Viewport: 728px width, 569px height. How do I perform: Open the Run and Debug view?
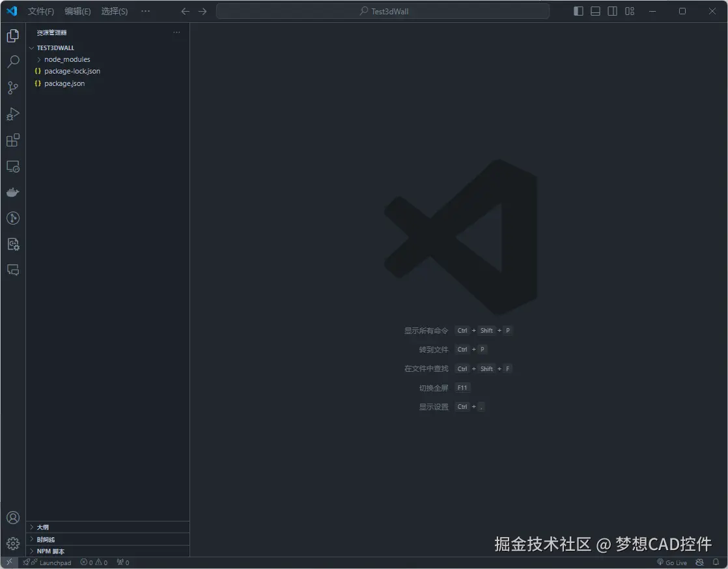point(13,114)
